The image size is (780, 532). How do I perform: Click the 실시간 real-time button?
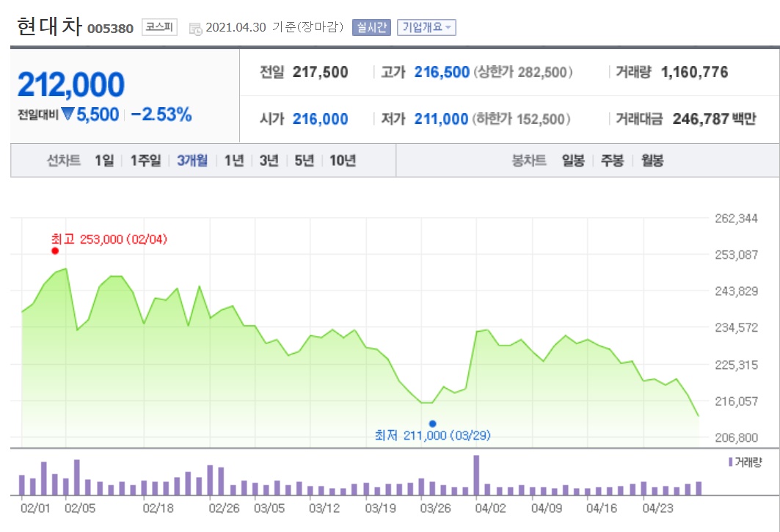(371, 27)
